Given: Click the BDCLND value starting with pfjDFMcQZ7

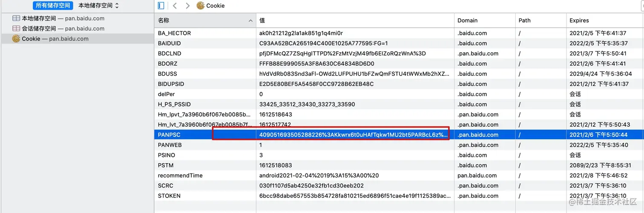Looking at the screenshot, I should (342, 54).
